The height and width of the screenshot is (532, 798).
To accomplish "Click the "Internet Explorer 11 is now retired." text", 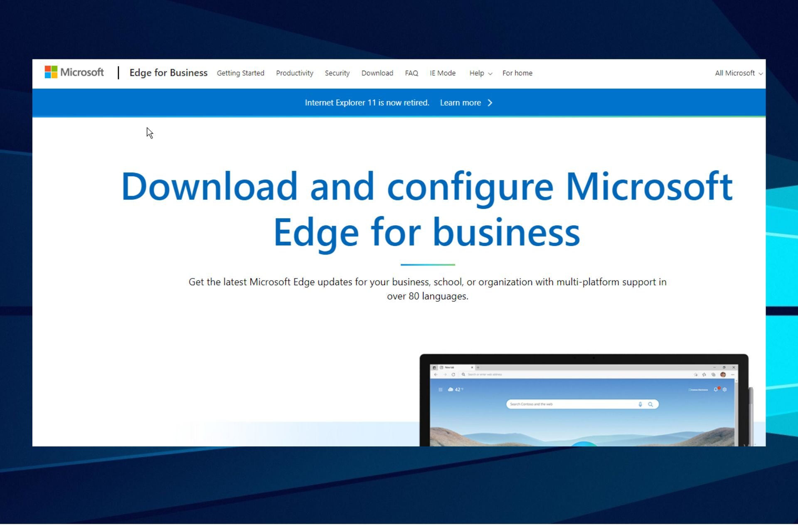I will (x=367, y=103).
